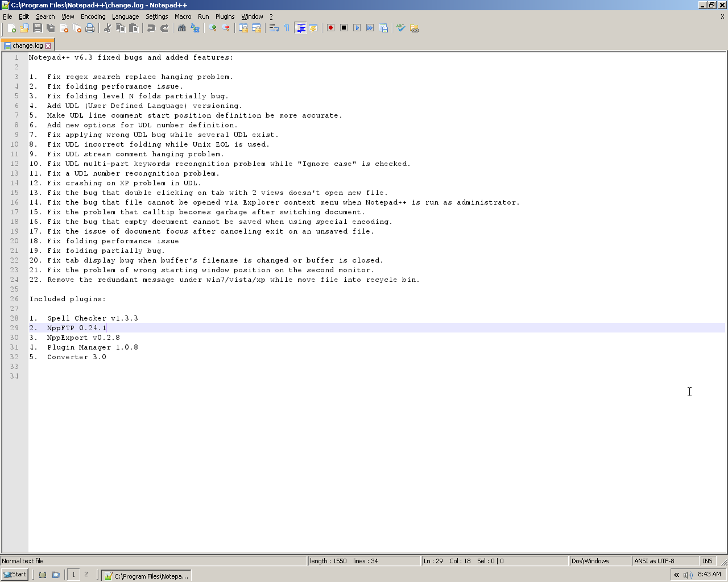Close document with menu bar X
728x582 pixels.
pyautogui.click(x=722, y=16)
